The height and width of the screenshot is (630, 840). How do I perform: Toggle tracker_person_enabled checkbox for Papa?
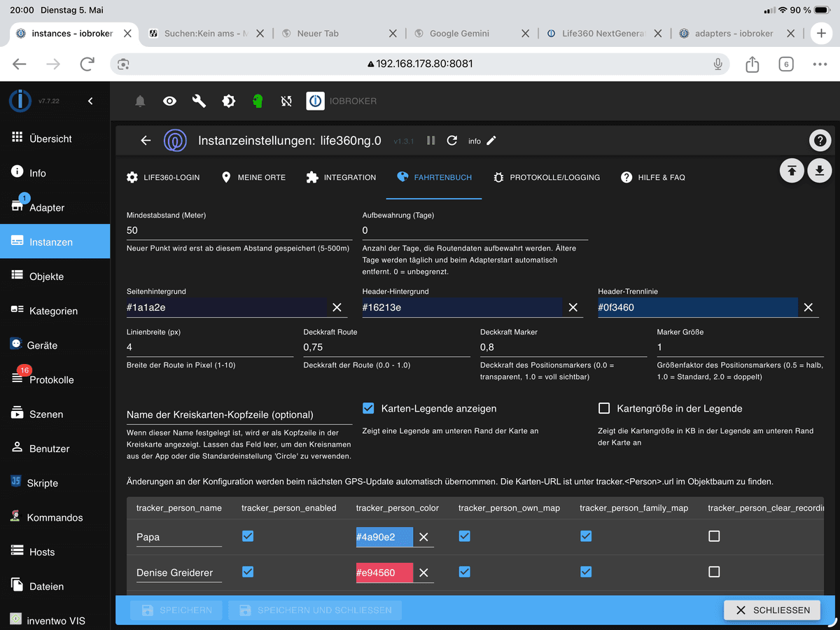(248, 536)
